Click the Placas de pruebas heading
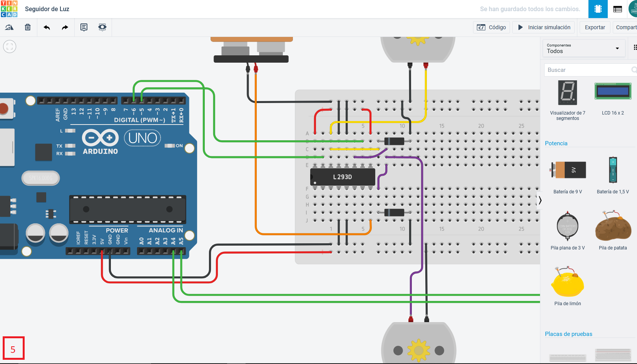 tap(568, 334)
